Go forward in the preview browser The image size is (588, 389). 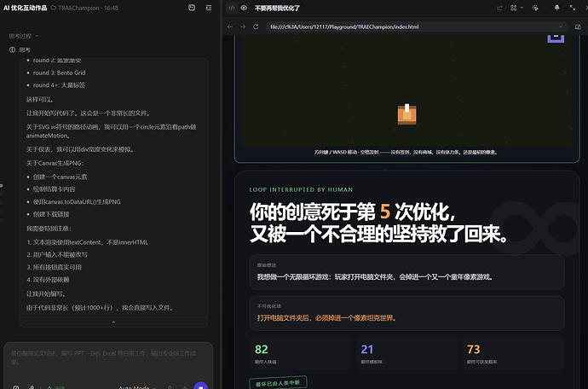[x=243, y=26]
